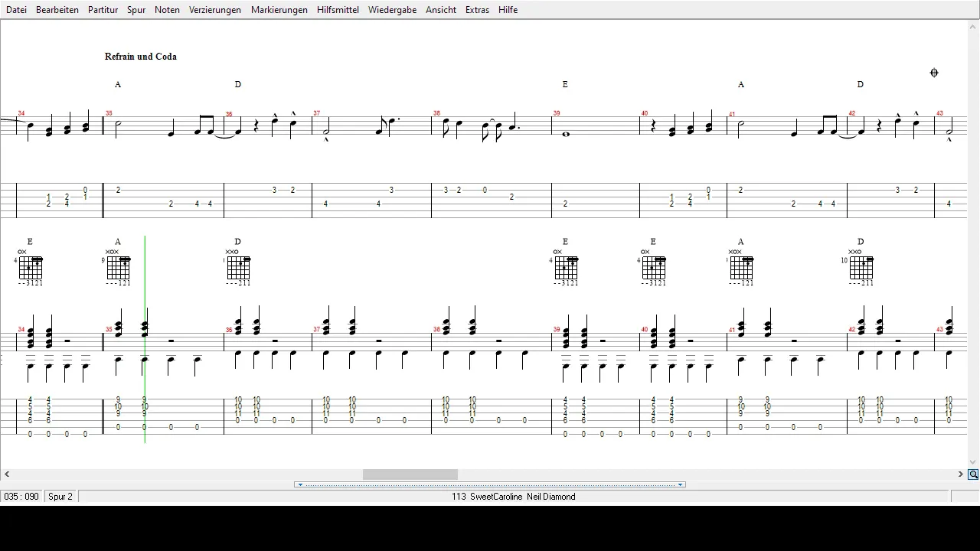Select A chord diagram at measure 41

tap(741, 267)
